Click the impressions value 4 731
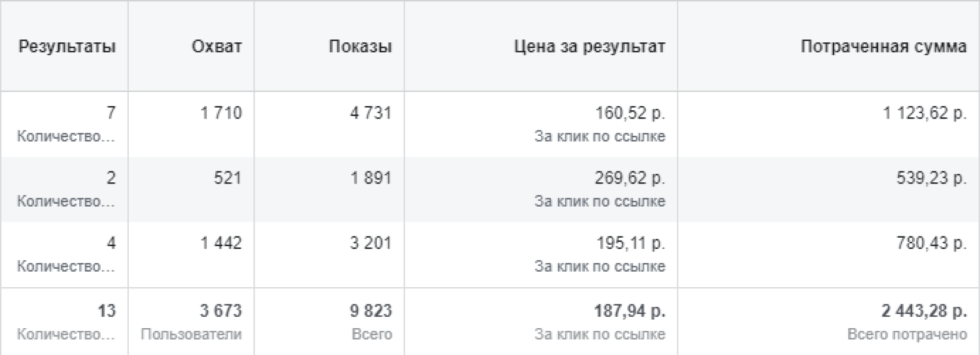Image resolution: width=980 pixels, height=355 pixels. (370, 113)
